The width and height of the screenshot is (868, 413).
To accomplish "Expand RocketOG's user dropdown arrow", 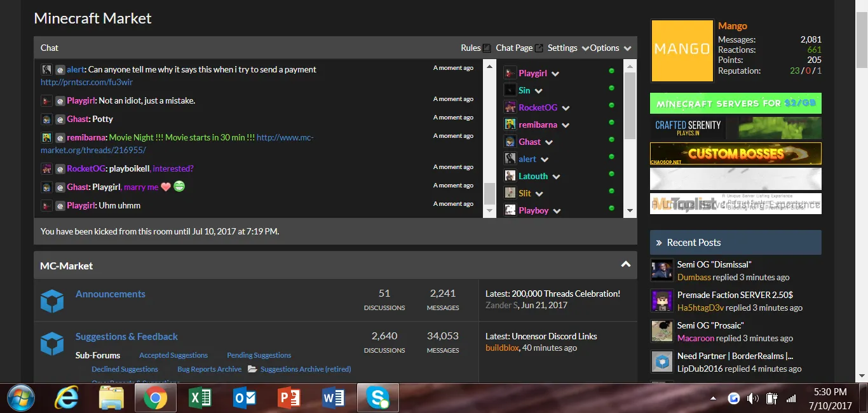I will [566, 108].
